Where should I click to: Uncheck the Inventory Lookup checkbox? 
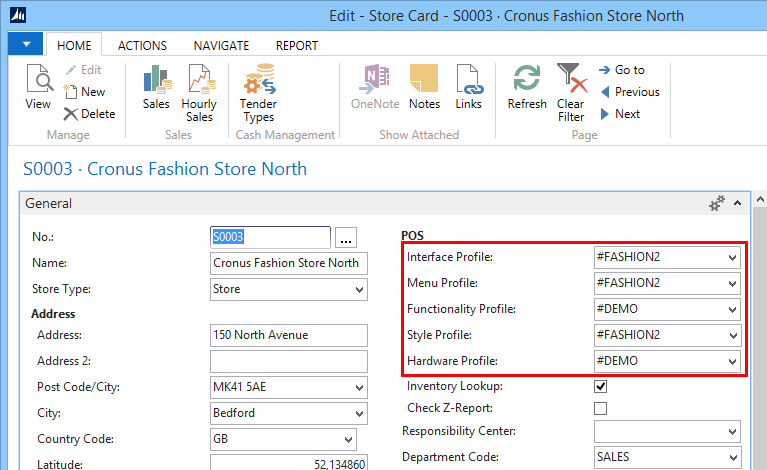point(601,386)
